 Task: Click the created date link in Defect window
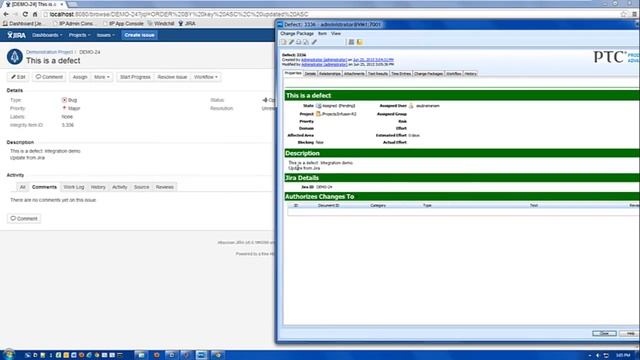[x=373, y=60]
